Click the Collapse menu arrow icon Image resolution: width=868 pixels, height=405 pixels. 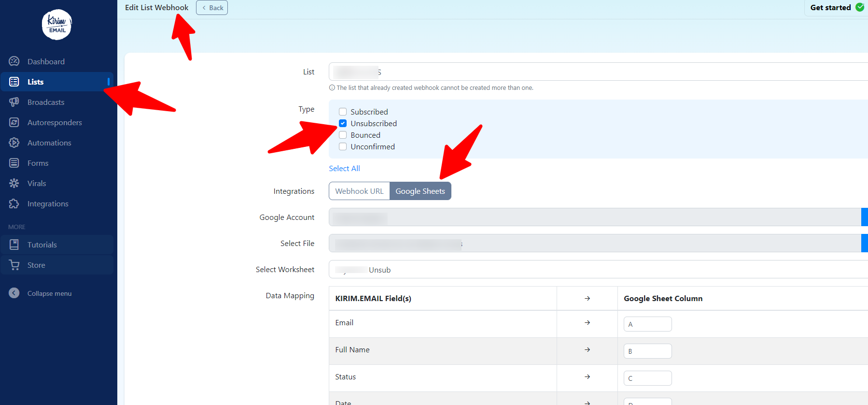point(14,293)
